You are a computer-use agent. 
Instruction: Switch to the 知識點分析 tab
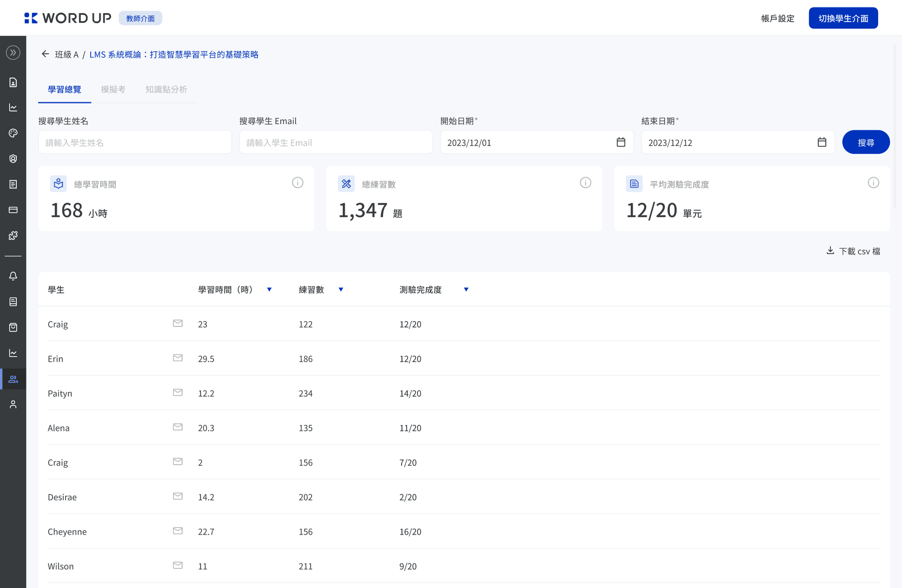click(x=166, y=89)
